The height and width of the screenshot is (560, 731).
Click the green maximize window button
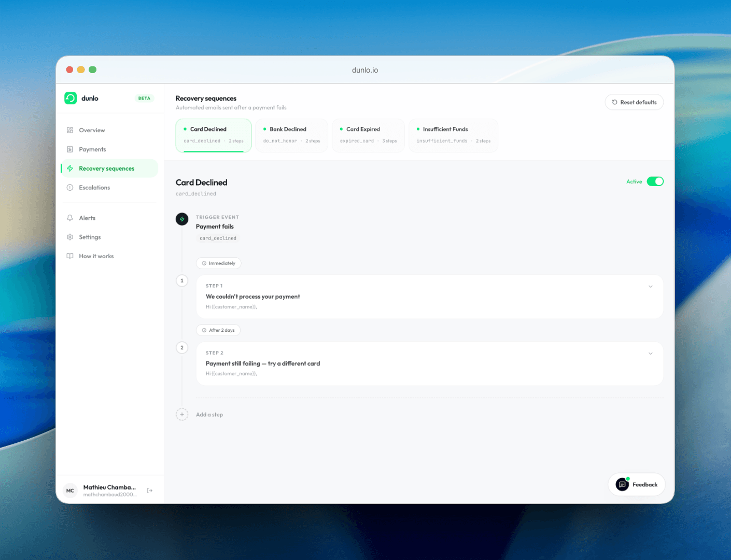pyautogui.click(x=93, y=69)
